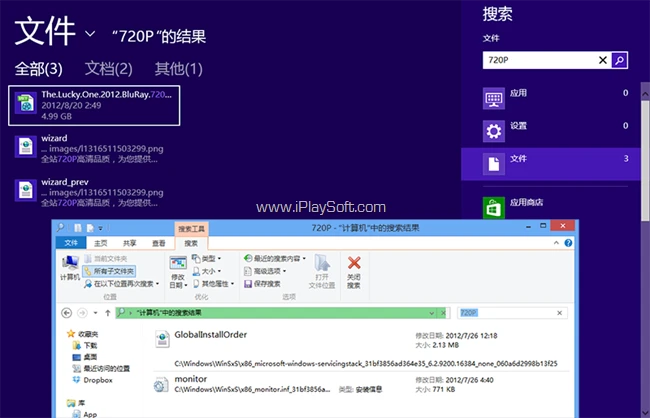Switch to 全部(3) results filter
Image resolution: width=650 pixels, height=418 pixels.
(39, 69)
